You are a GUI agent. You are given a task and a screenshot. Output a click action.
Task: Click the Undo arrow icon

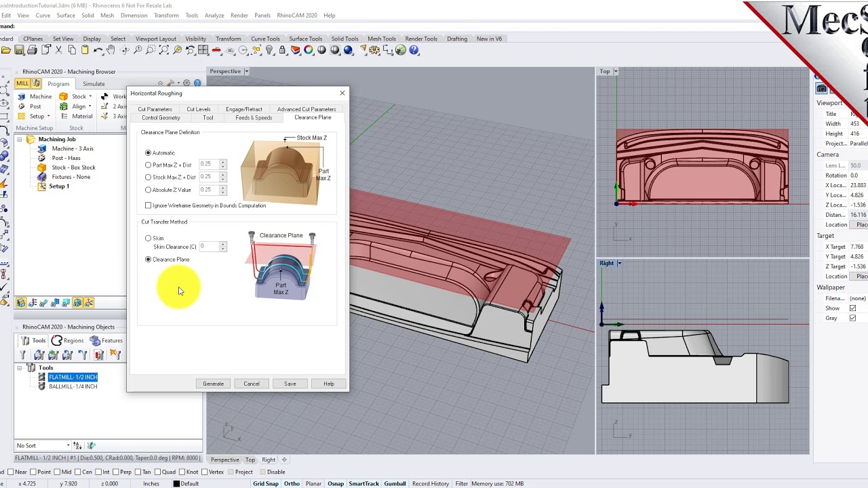(x=98, y=50)
